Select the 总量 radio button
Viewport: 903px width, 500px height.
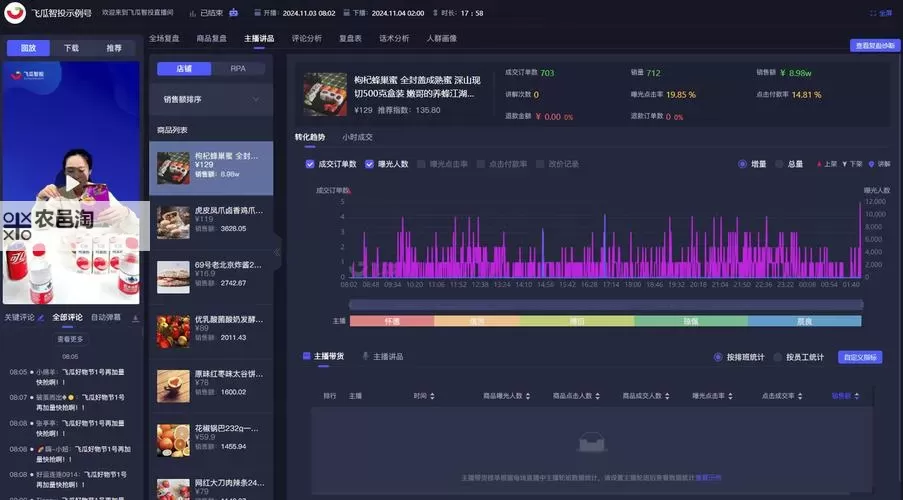coord(779,164)
